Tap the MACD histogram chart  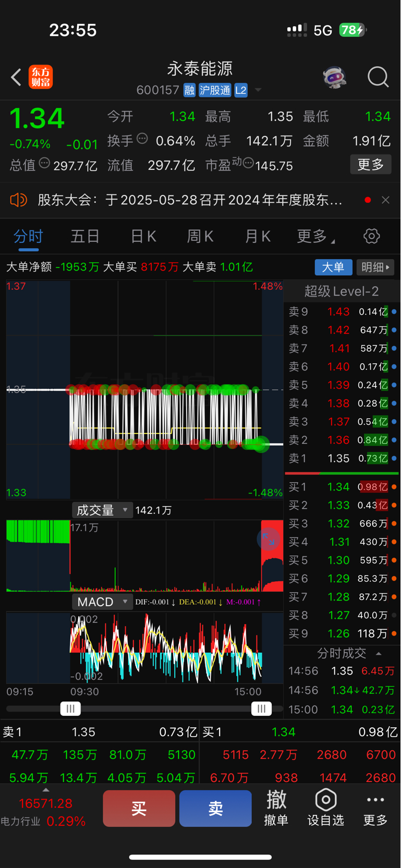click(144, 648)
